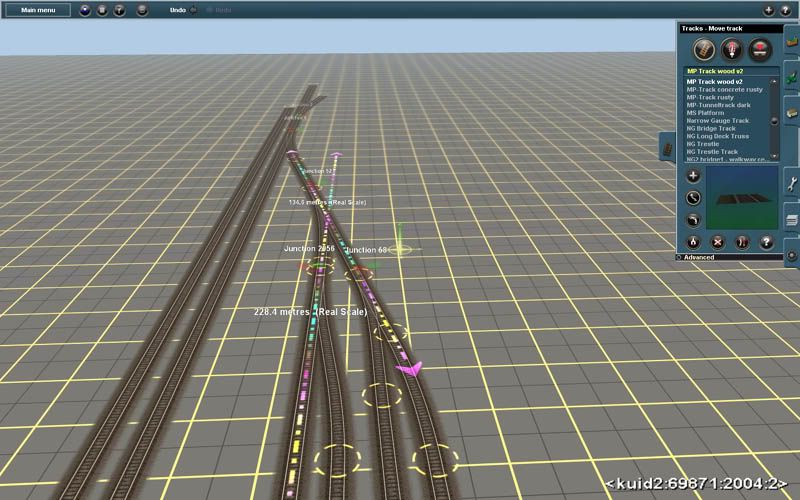Click the track preview thumbnail

pyautogui.click(x=742, y=198)
